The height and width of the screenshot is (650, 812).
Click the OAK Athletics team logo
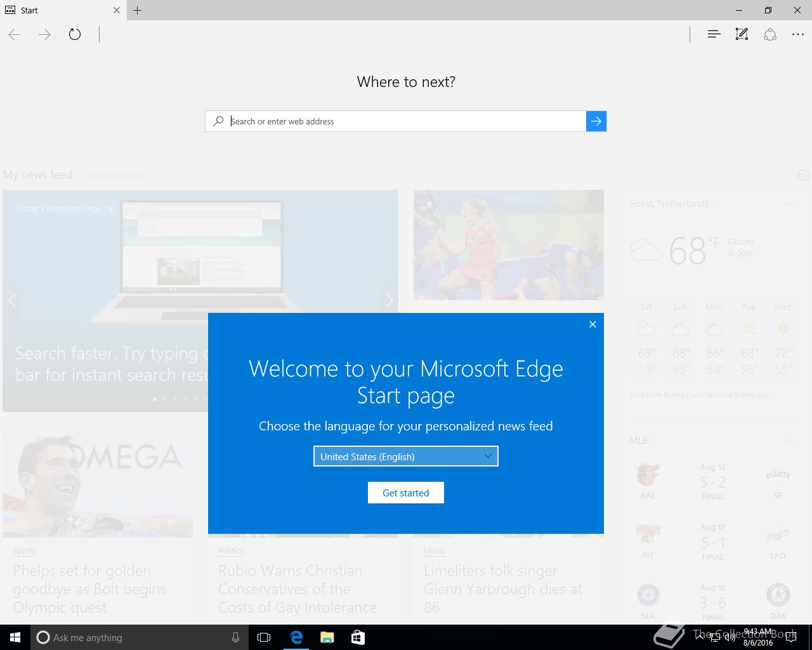coord(778,596)
